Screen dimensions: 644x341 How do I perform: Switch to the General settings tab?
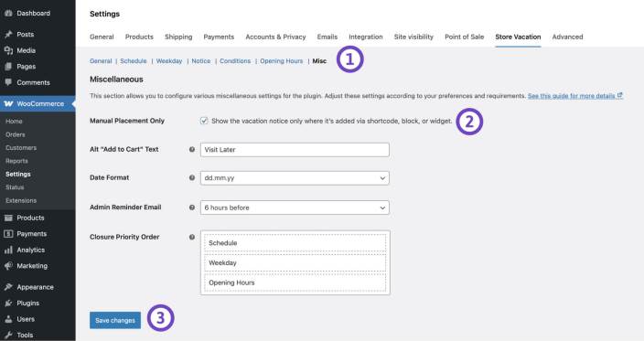click(x=102, y=37)
